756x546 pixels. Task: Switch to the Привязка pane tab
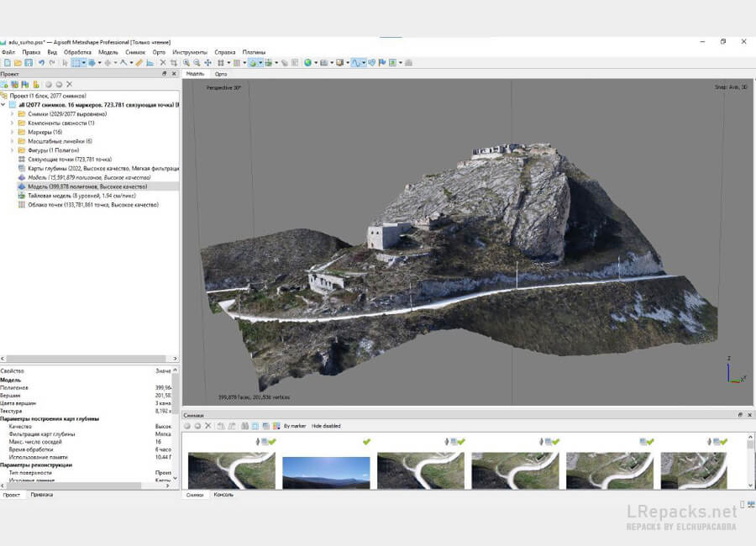click(x=42, y=495)
